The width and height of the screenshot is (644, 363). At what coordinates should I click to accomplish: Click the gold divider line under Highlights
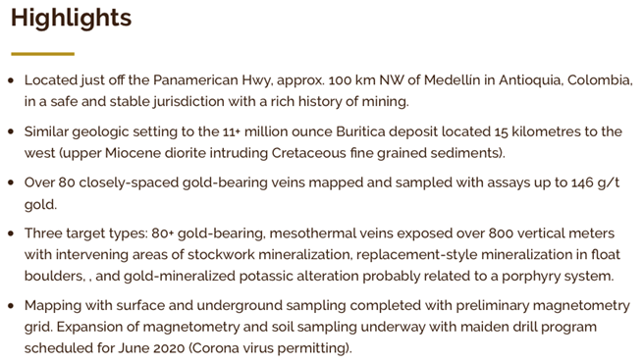[43, 54]
